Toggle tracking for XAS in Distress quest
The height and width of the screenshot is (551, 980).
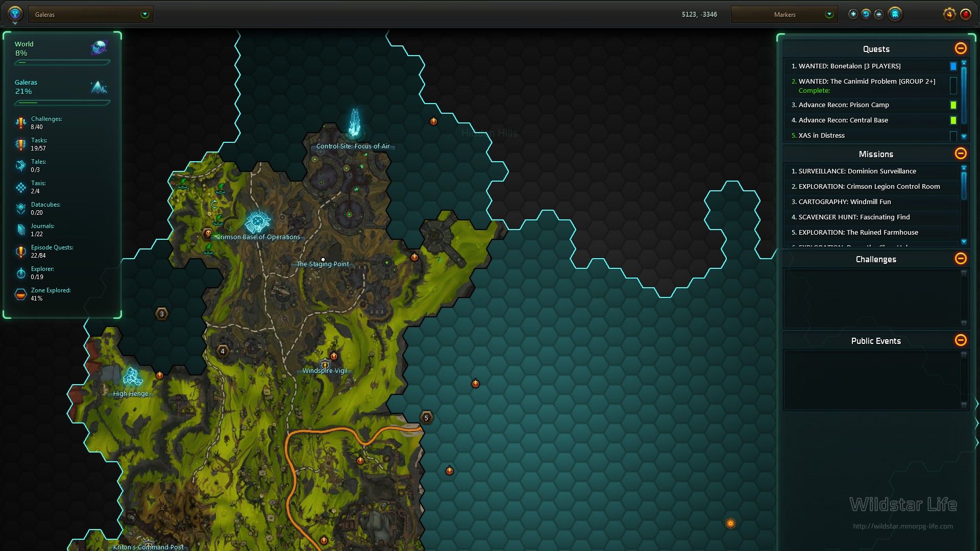point(953,136)
